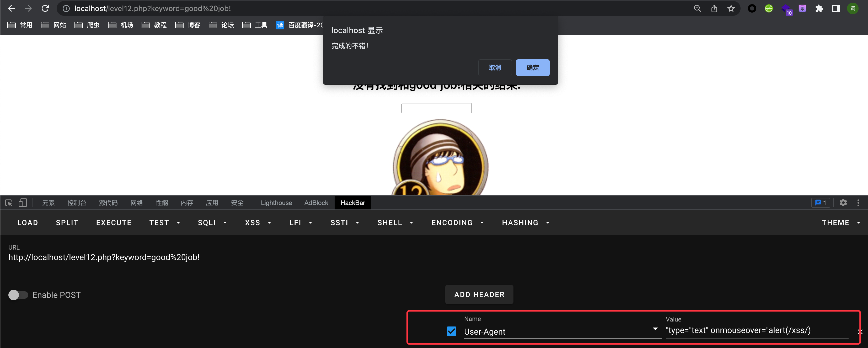Uncheck the User-Agent header checkbox
The height and width of the screenshot is (348, 868).
(451, 331)
